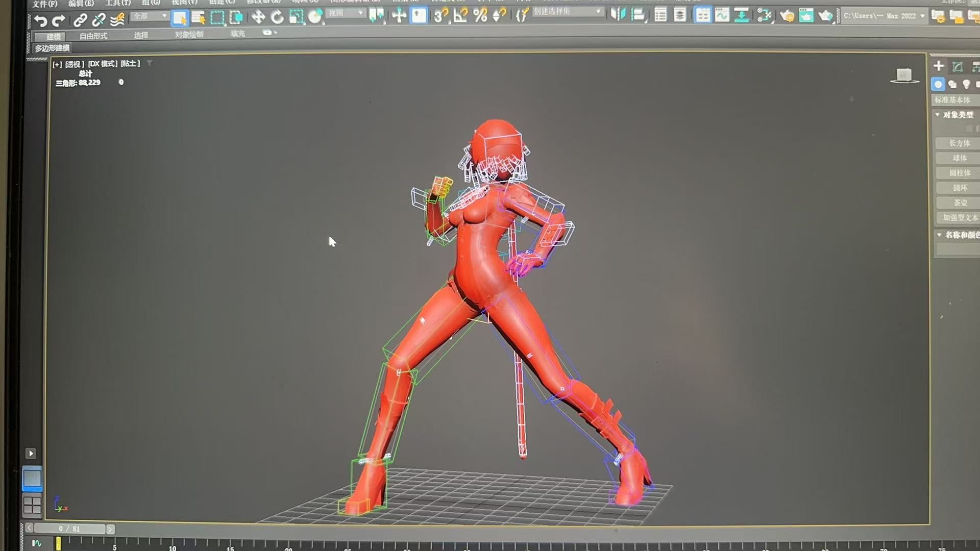
Task: Click the Undo arrow icon
Action: pos(40,20)
